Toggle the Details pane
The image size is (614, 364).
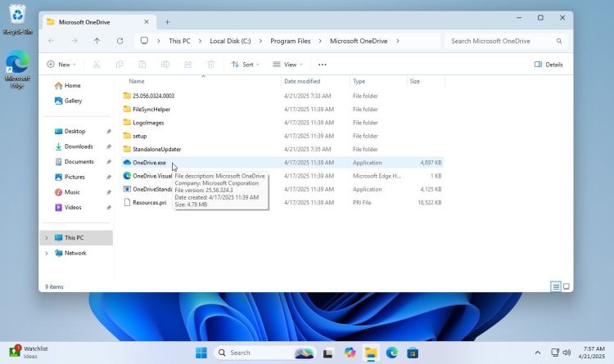[549, 64]
